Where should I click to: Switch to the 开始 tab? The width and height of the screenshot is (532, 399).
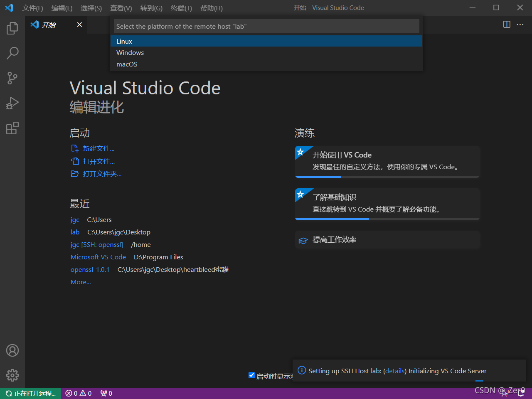click(x=56, y=25)
